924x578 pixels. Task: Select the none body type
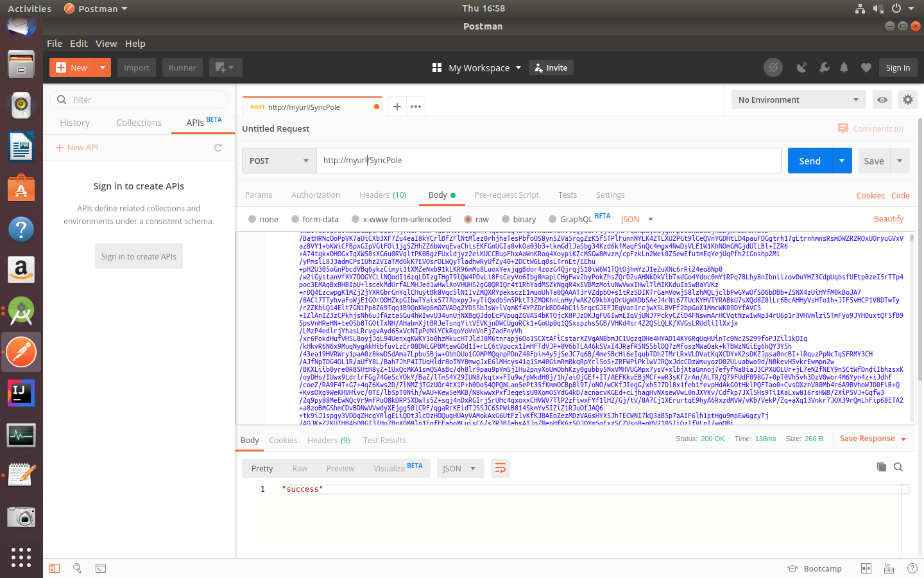[263, 219]
